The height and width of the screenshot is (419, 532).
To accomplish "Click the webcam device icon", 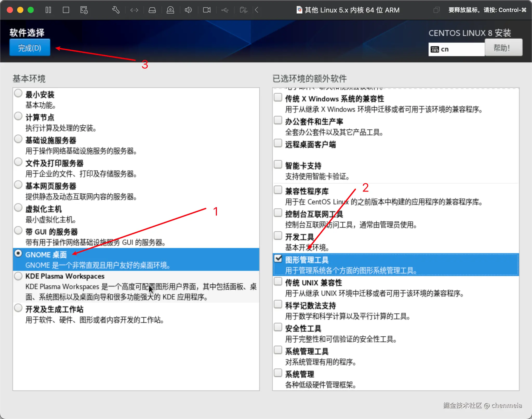I will (170, 10).
